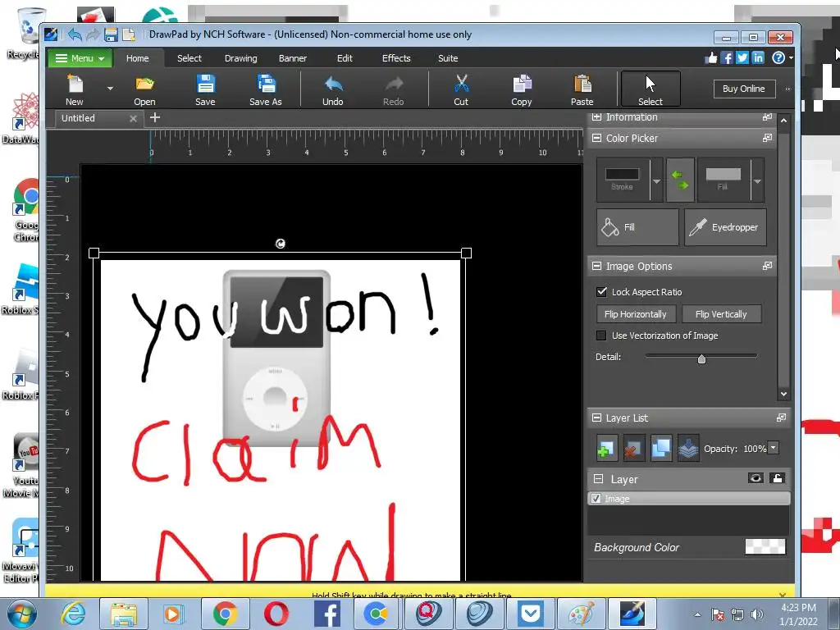Click the rotation handle above the image

281,244
